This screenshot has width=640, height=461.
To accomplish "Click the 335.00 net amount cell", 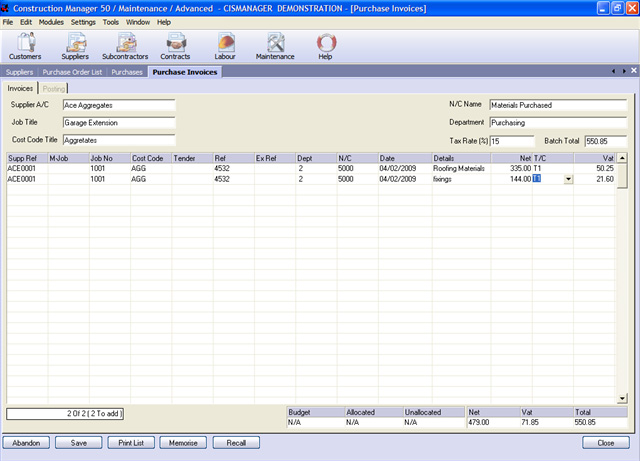I will tap(511, 168).
